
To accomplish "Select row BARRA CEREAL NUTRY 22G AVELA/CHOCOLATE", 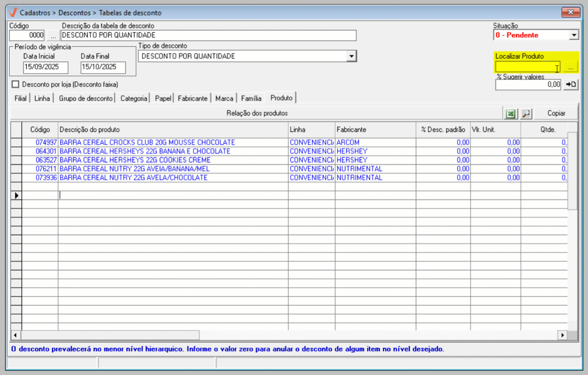I will pyautogui.click(x=289, y=178).
